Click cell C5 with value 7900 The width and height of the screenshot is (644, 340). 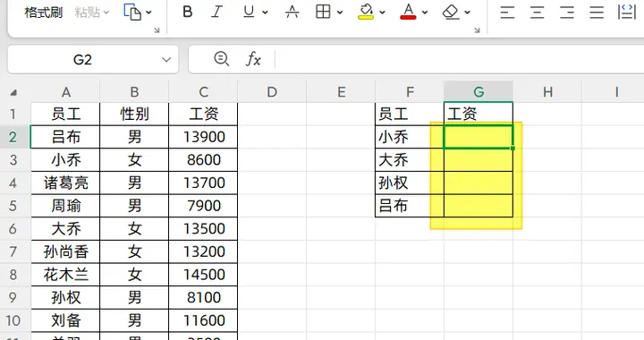point(203,206)
